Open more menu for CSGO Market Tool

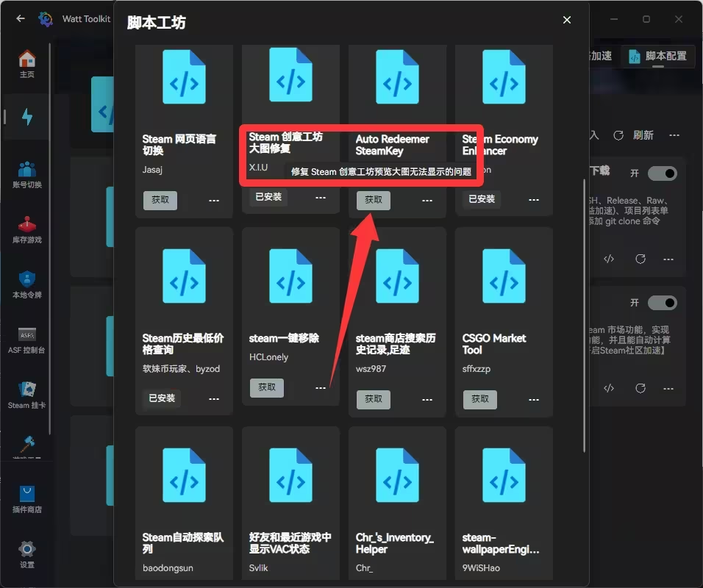(534, 399)
